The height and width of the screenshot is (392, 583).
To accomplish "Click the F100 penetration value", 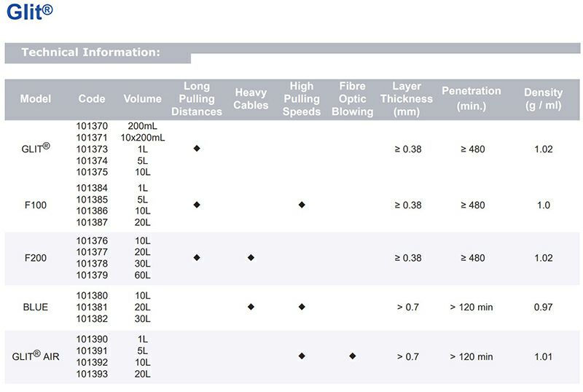I will (x=472, y=205).
